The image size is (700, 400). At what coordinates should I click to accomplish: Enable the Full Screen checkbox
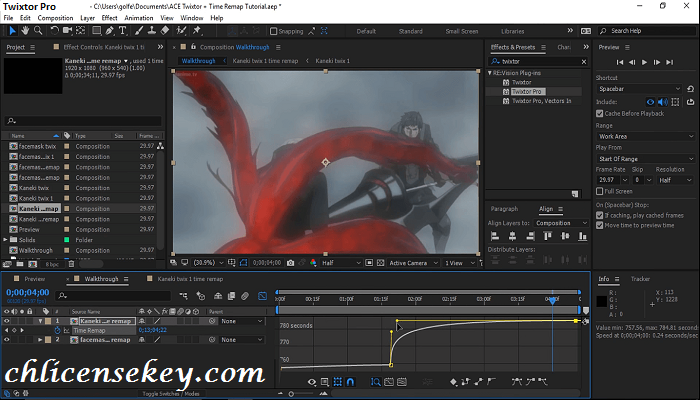click(600, 191)
